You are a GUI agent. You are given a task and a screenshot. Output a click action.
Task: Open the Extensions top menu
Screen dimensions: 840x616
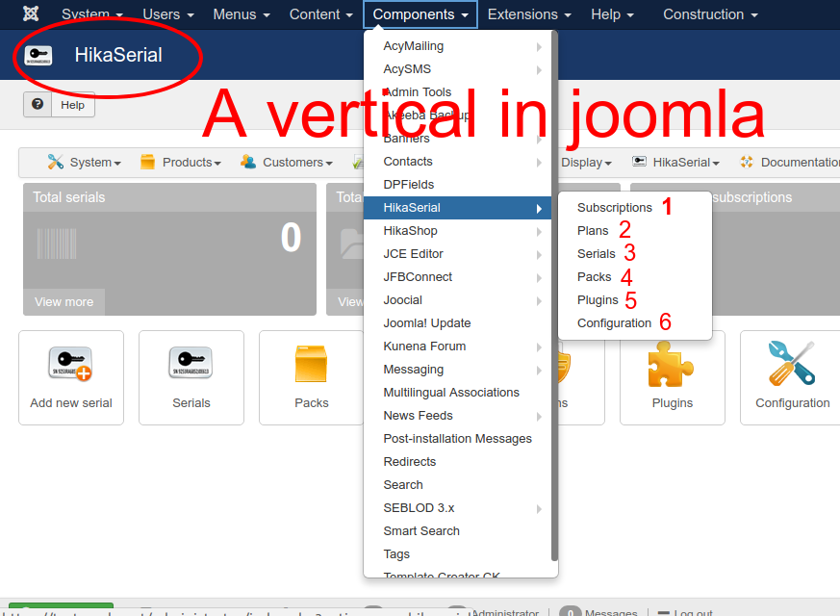(529, 14)
